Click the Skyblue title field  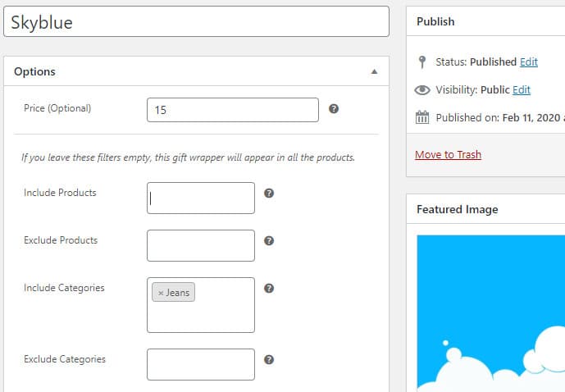pos(196,21)
